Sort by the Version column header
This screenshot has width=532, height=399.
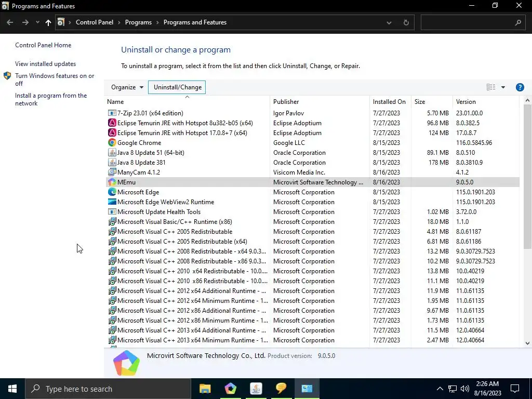point(486,101)
